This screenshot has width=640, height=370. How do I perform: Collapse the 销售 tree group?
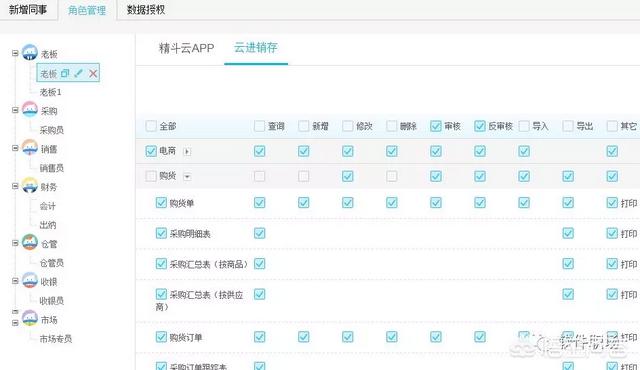tap(15, 148)
